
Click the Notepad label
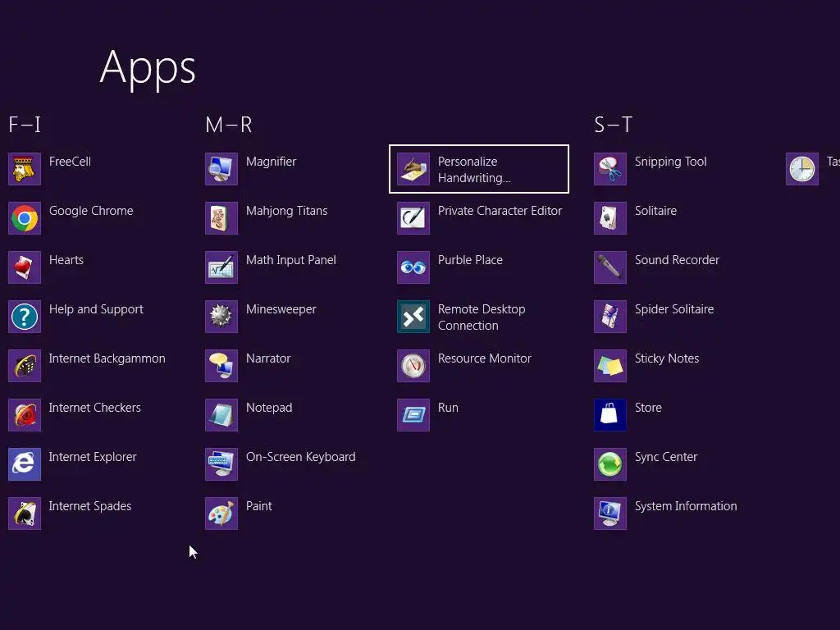[269, 409]
